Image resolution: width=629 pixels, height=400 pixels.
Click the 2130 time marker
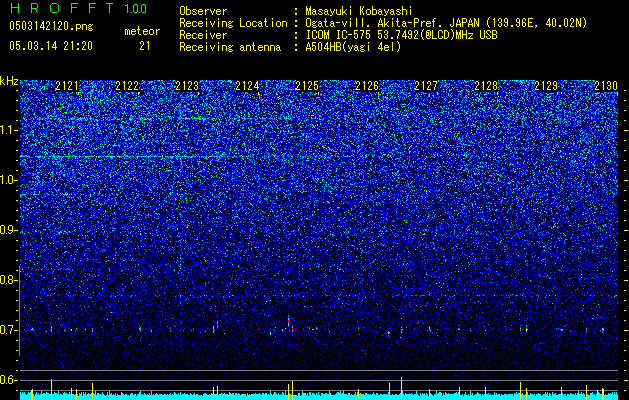coord(606,86)
